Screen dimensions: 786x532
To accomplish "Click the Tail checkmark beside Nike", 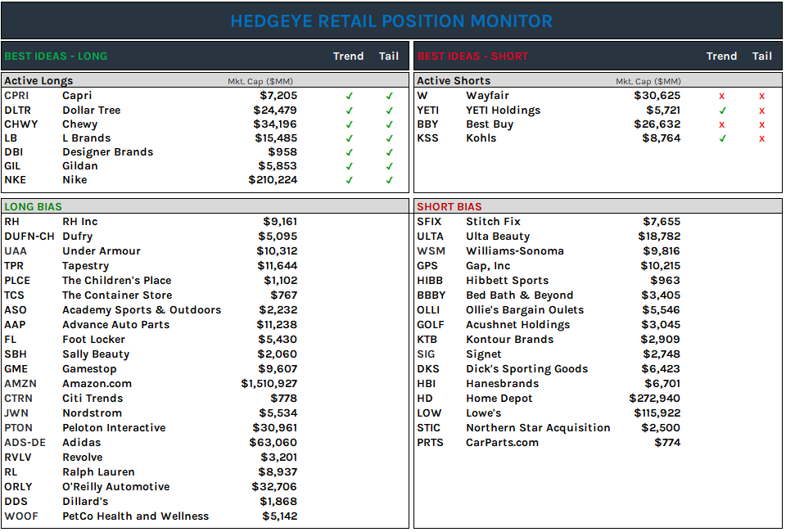I will 389,179.
